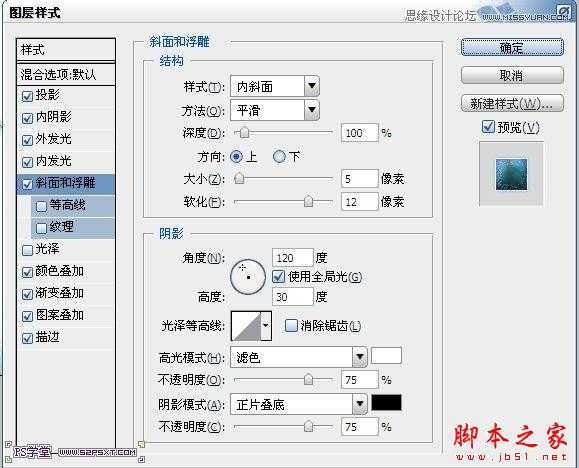
Task: Open 混合选项:默认 blending options
Action: (66, 74)
